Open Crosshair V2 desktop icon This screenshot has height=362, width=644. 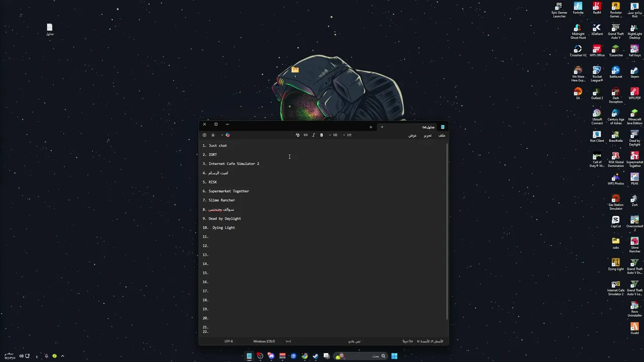coord(578,51)
